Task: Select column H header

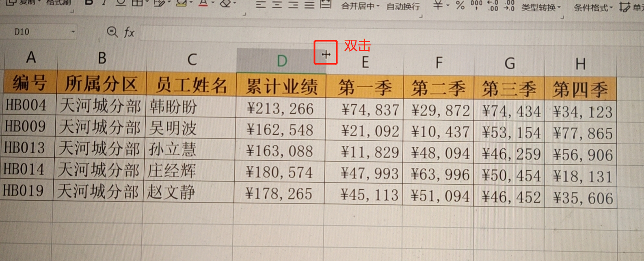Action: (x=580, y=64)
